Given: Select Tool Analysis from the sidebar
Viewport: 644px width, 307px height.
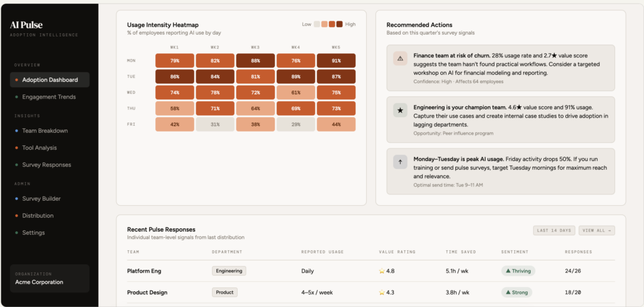Looking at the screenshot, I should [x=39, y=148].
